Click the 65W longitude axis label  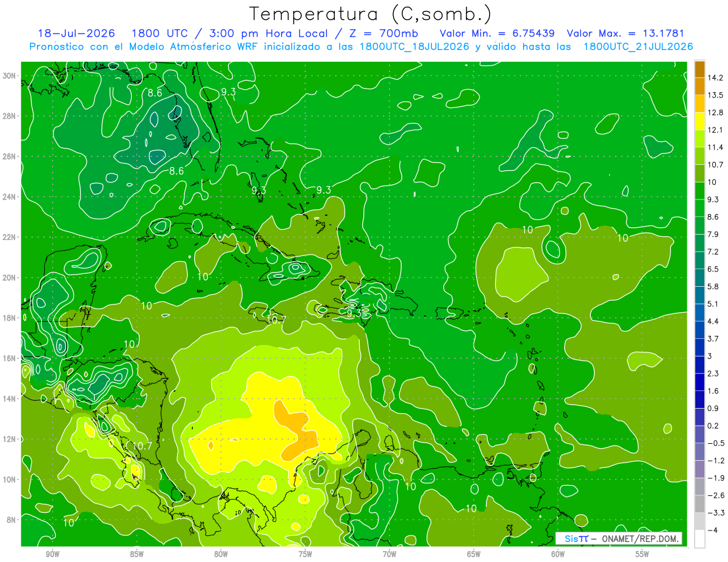pos(474,554)
